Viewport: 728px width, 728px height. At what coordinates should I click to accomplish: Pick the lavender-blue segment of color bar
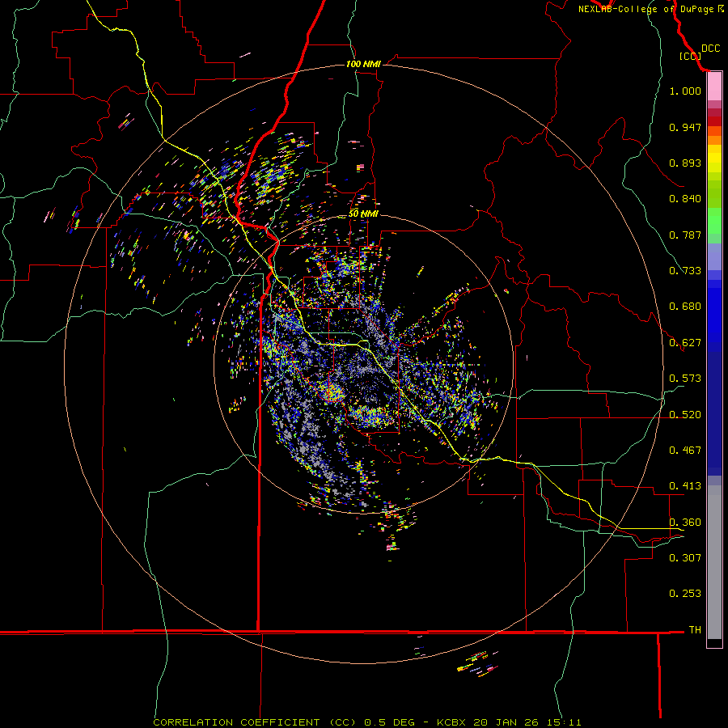click(x=714, y=256)
